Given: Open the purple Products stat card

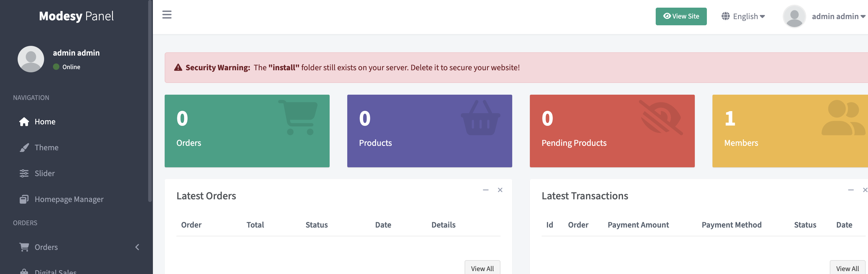Looking at the screenshot, I should pos(430,131).
